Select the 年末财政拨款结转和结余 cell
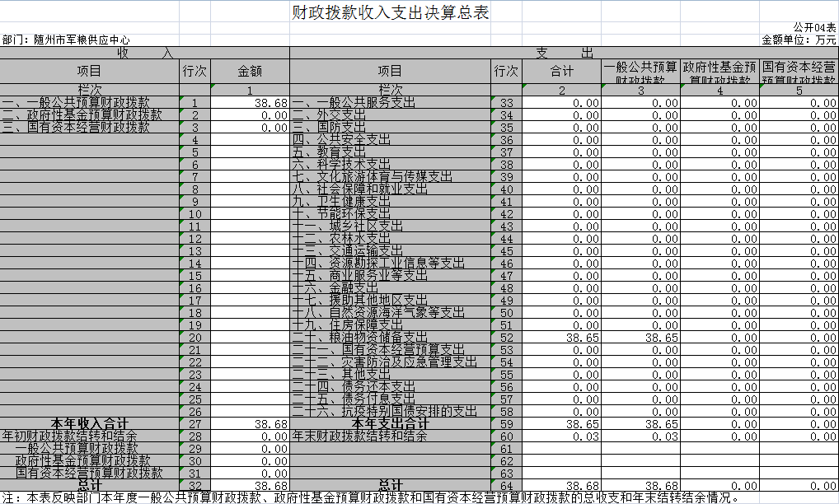Screen dimensions: 839x504 point(360,436)
